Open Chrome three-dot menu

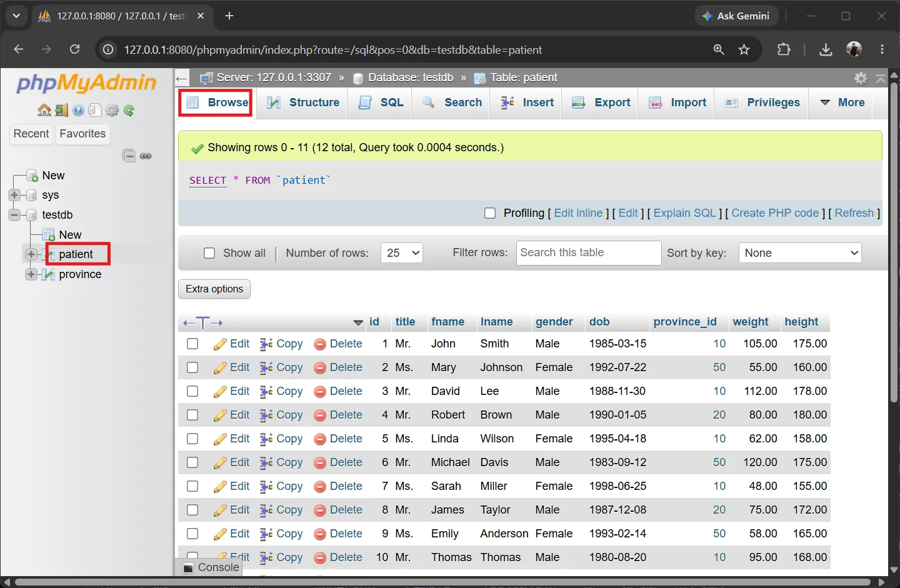(882, 49)
